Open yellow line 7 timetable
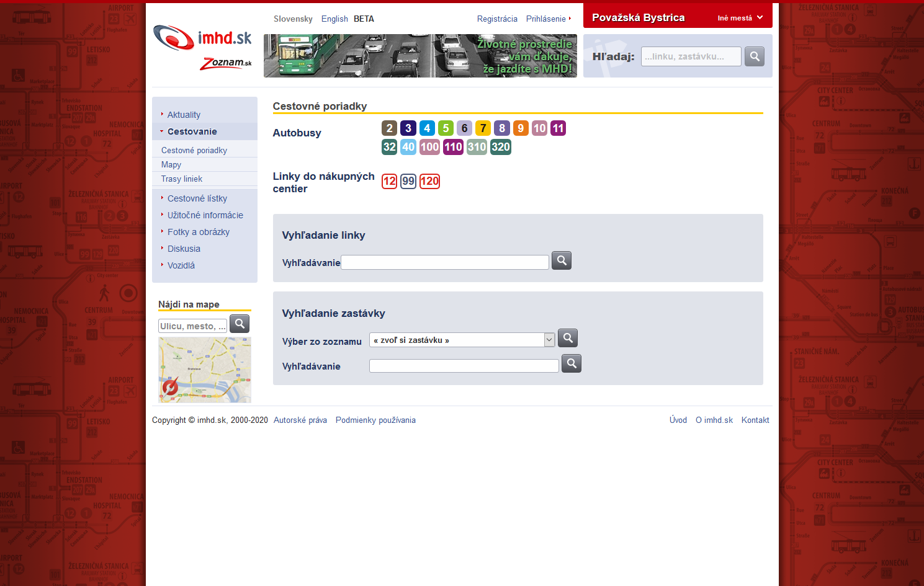Screen dimensions: 924x586 [x=483, y=128]
